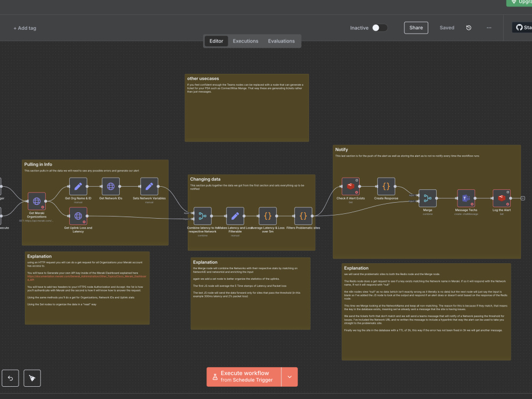The width and height of the screenshot is (532, 399).
Task: Select the Notify sticky note title
Action: pos(342,149)
